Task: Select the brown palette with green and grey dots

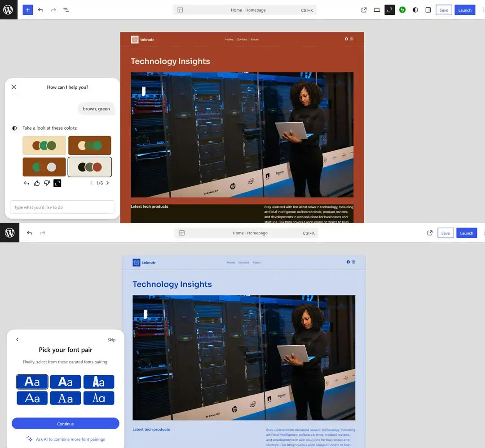Action: [x=44, y=167]
